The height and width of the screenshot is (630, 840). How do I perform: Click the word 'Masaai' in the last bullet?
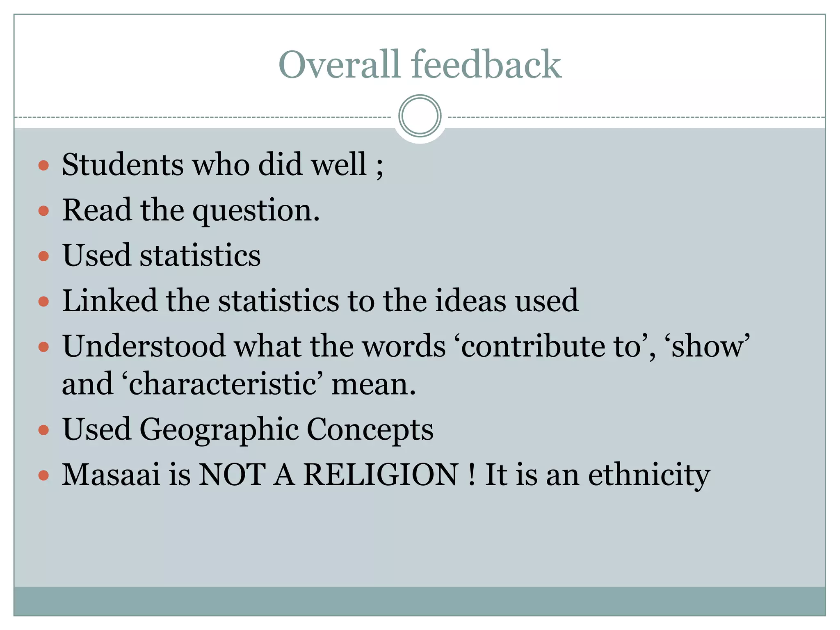[x=111, y=475]
